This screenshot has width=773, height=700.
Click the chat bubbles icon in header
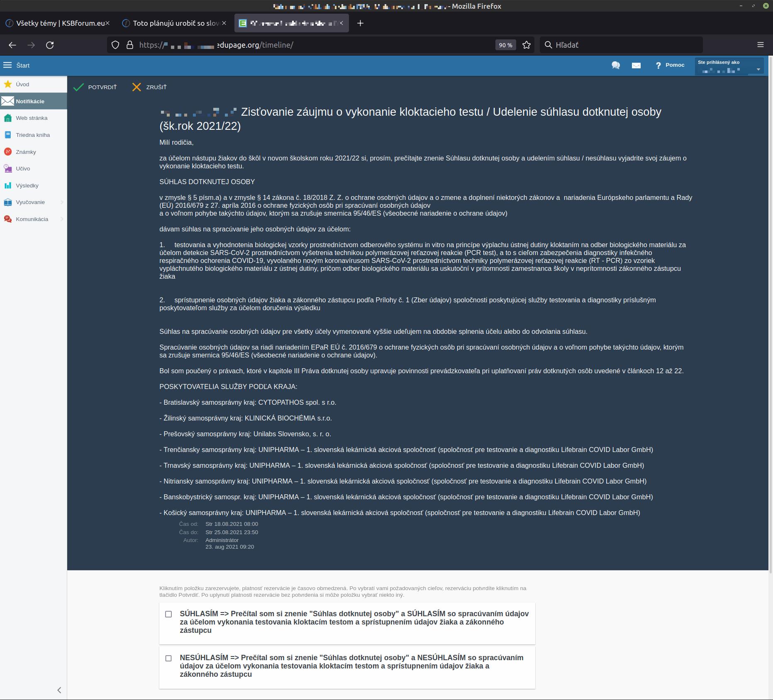[616, 66]
